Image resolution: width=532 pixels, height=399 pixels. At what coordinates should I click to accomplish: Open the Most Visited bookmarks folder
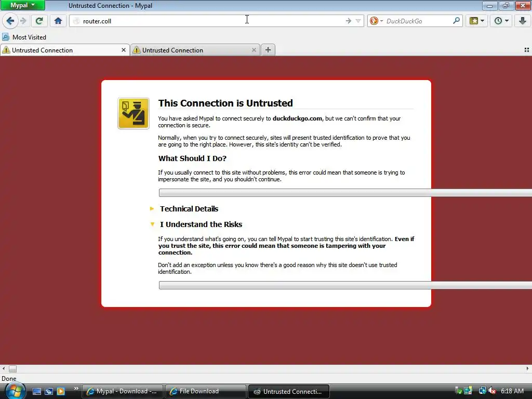tap(24, 37)
